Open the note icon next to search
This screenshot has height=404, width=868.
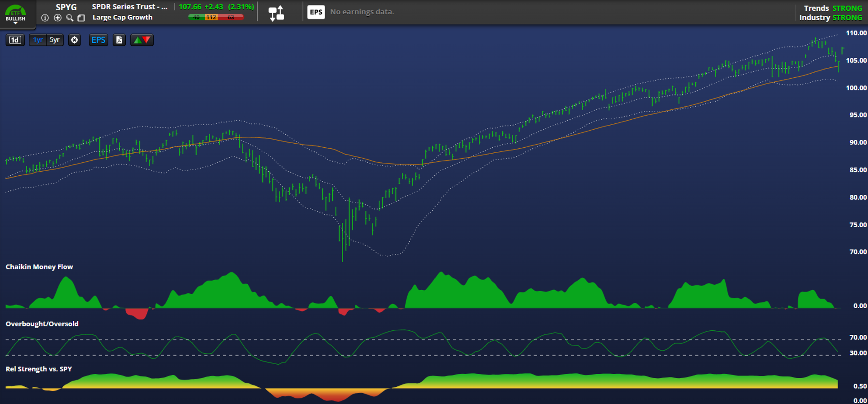pyautogui.click(x=81, y=18)
